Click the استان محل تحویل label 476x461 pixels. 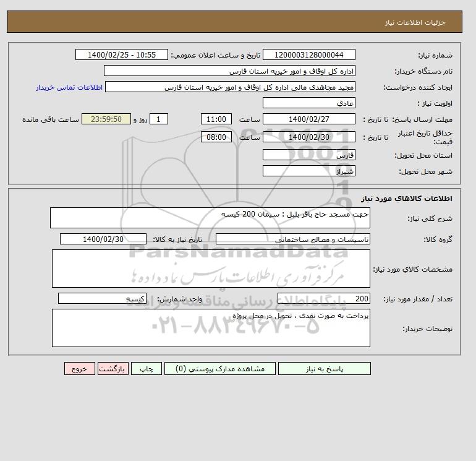tap(423, 155)
